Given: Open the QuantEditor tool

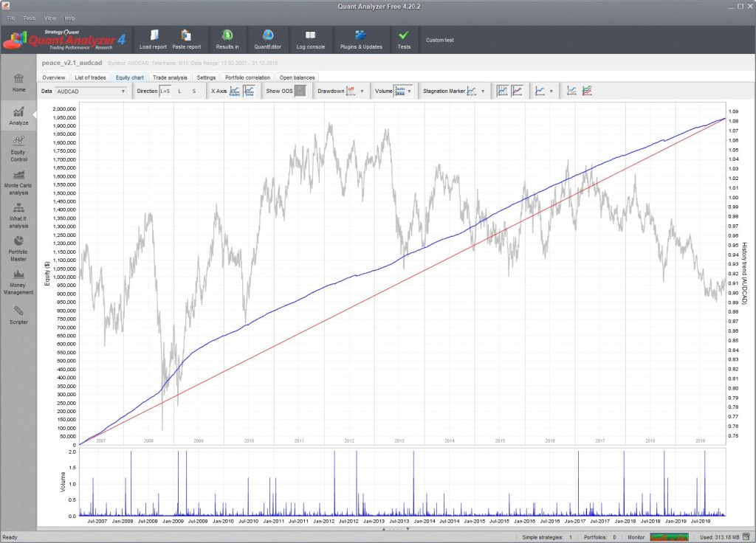Looking at the screenshot, I should click(x=268, y=35).
